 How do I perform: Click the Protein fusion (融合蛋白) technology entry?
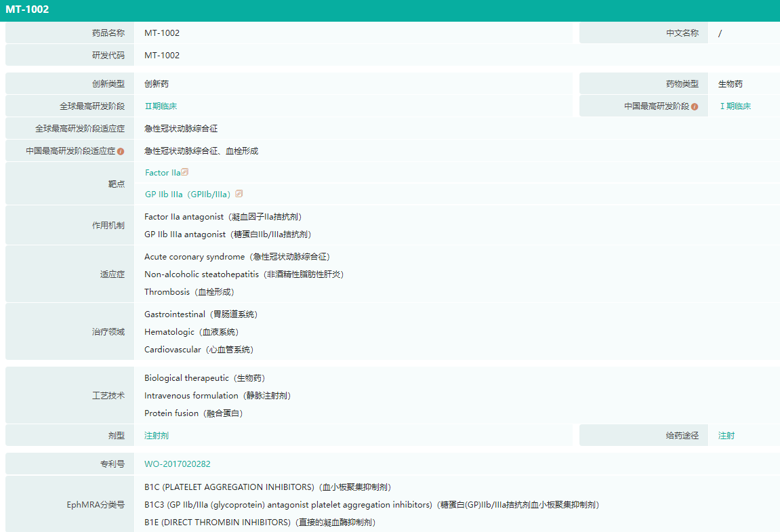pyautogui.click(x=193, y=413)
